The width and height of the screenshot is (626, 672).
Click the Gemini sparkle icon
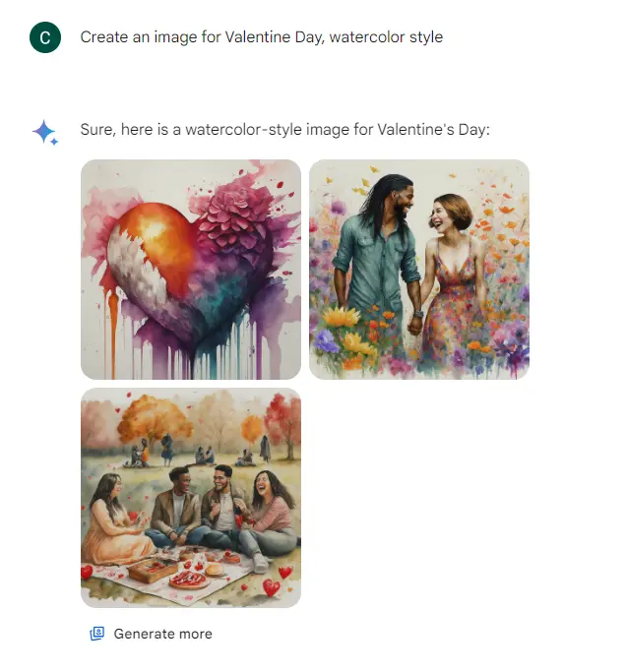[45, 133]
